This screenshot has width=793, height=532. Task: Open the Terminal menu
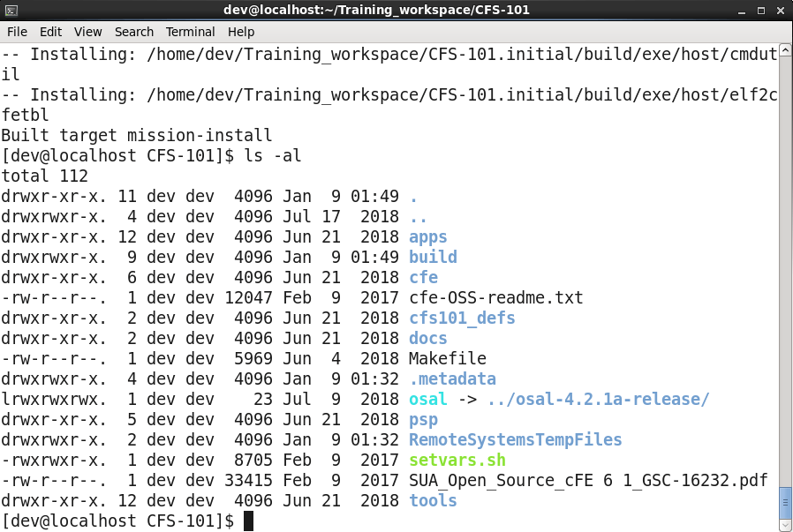(x=190, y=32)
